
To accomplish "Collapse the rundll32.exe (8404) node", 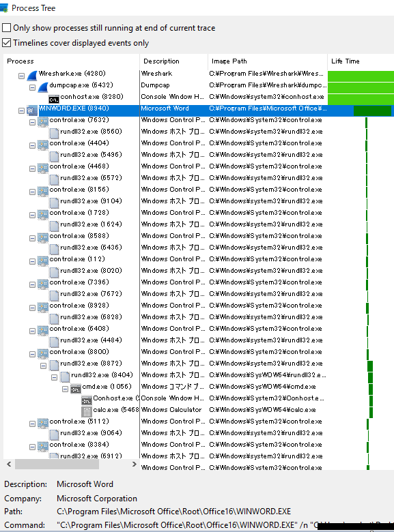I will [x=54, y=377].
